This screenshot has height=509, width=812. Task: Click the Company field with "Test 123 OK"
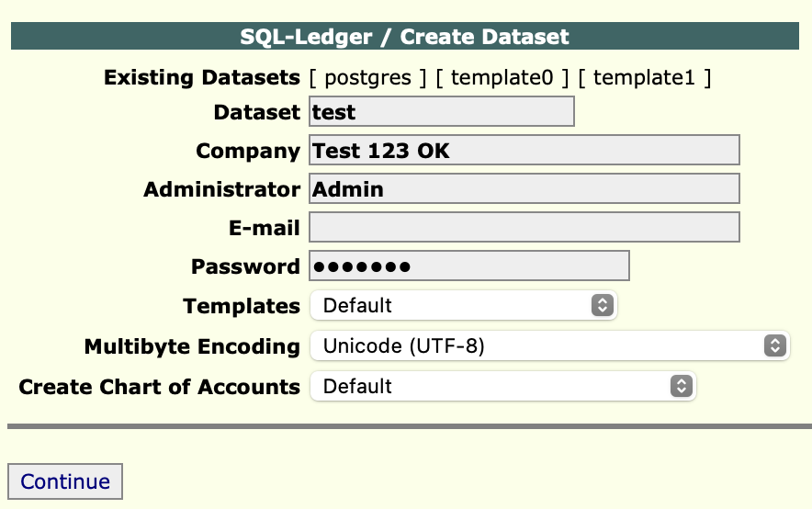pyautogui.click(x=524, y=150)
